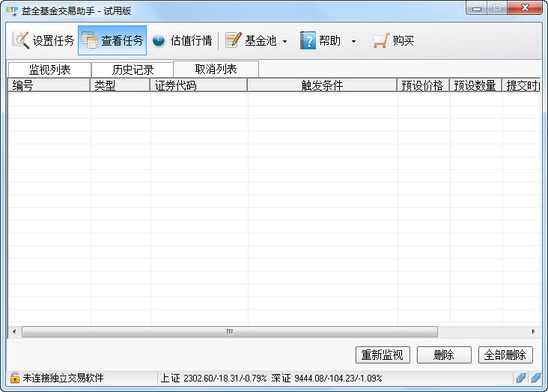Click the 上证 index quote text
This screenshot has width=548, height=392.
point(213,378)
